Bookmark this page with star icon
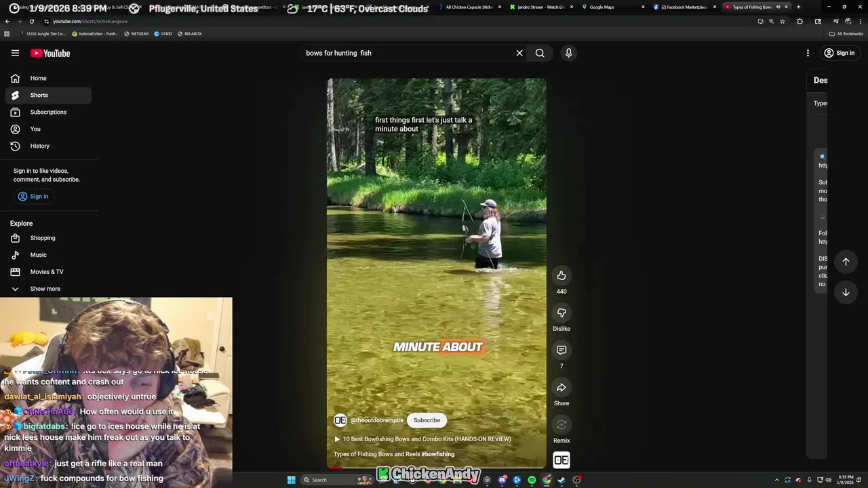This screenshot has width=868, height=488. click(783, 21)
